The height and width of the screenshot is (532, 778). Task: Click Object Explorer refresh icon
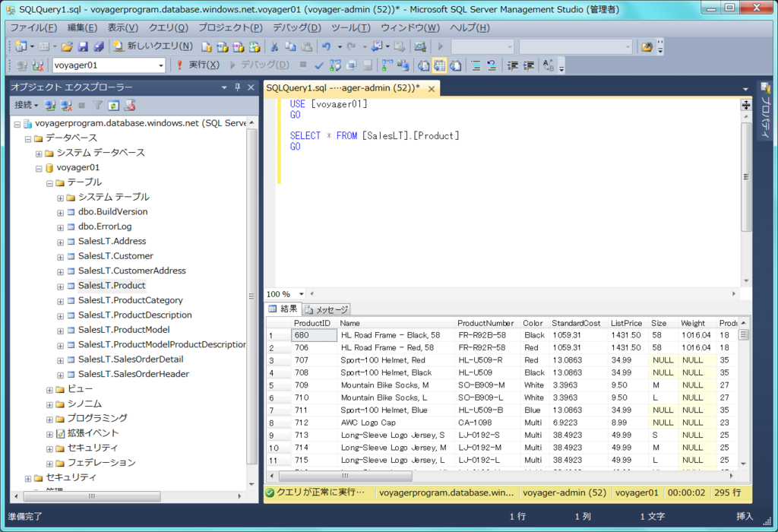[114, 105]
